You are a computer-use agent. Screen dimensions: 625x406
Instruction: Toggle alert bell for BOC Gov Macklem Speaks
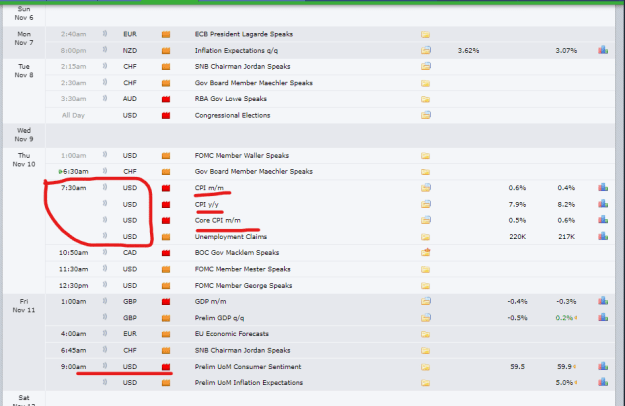coord(105,252)
